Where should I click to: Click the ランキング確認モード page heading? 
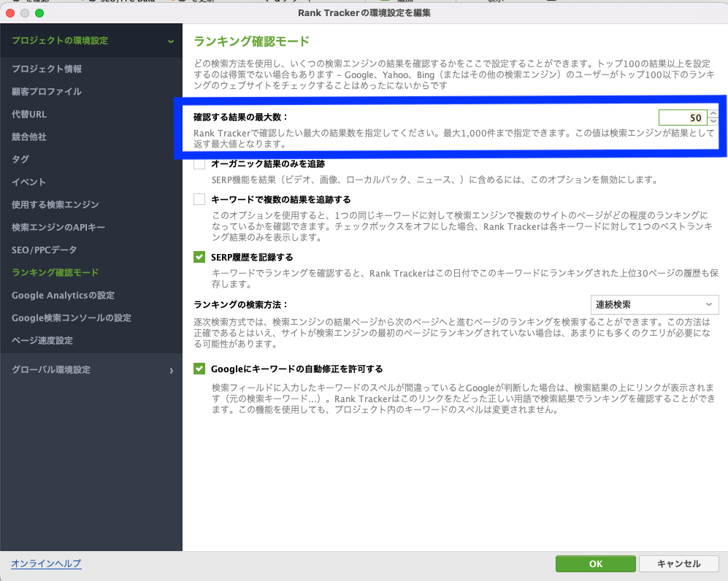[252, 42]
